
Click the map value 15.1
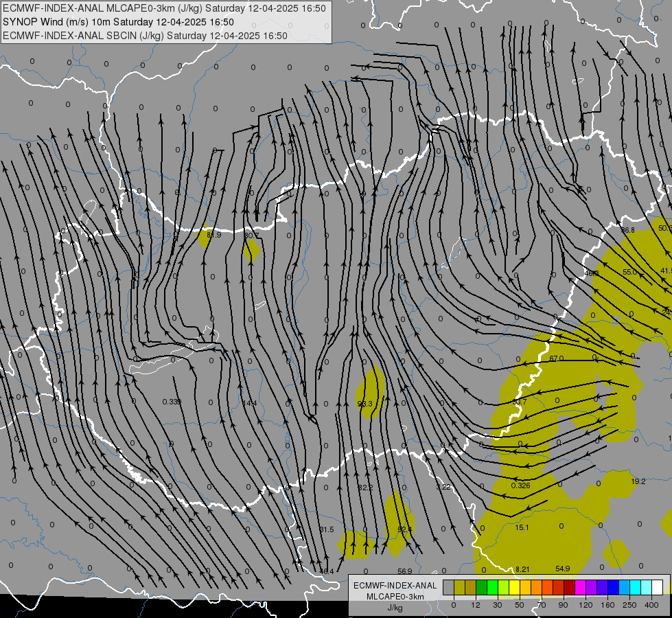(522, 527)
